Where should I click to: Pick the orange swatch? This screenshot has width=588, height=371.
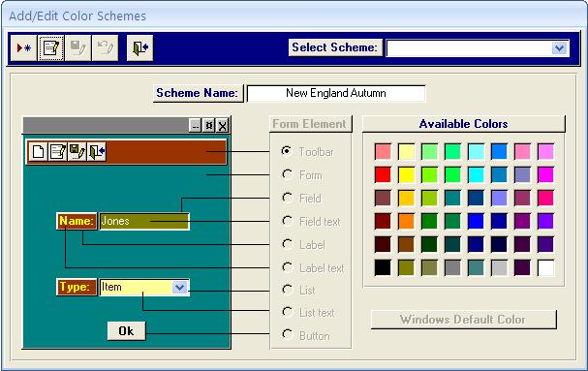pyautogui.click(x=406, y=221)
